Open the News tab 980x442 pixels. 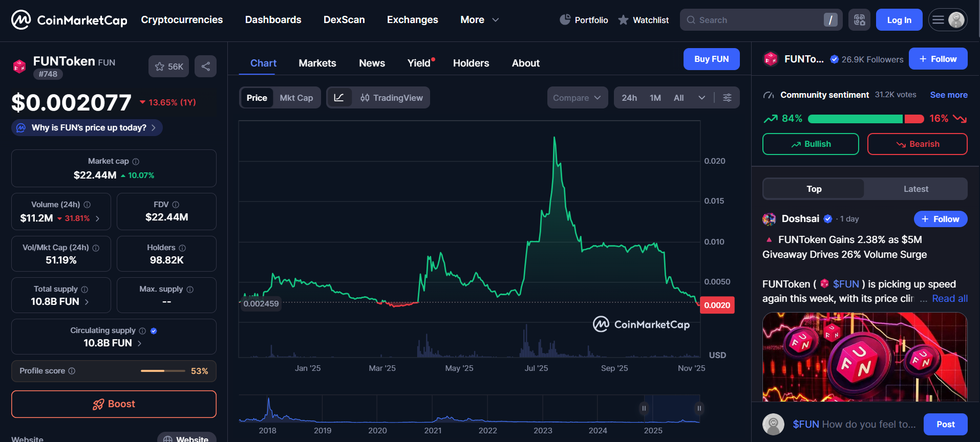pos(372,63)
